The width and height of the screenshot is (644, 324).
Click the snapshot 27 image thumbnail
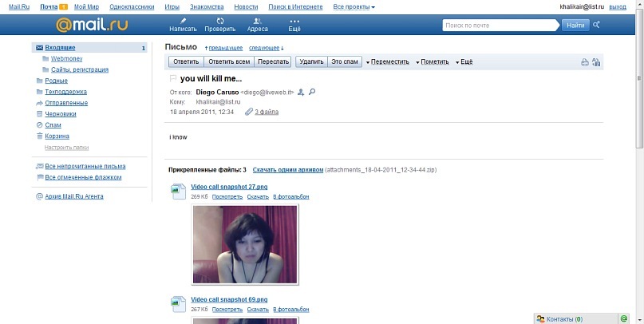pyautogui.click(x=245, y=244)
